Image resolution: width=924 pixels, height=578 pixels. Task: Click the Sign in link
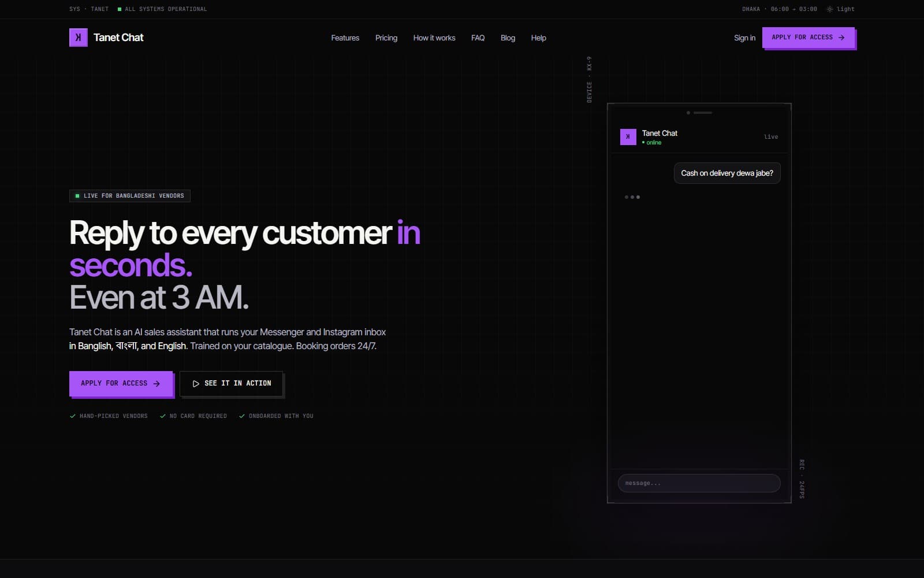coord(744,38)
